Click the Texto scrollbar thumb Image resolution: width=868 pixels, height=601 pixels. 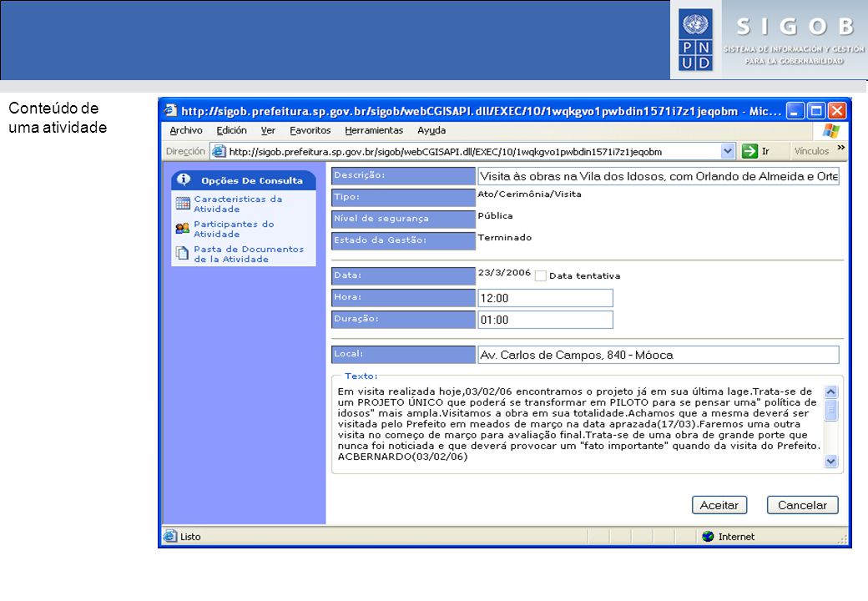(830, 410)
